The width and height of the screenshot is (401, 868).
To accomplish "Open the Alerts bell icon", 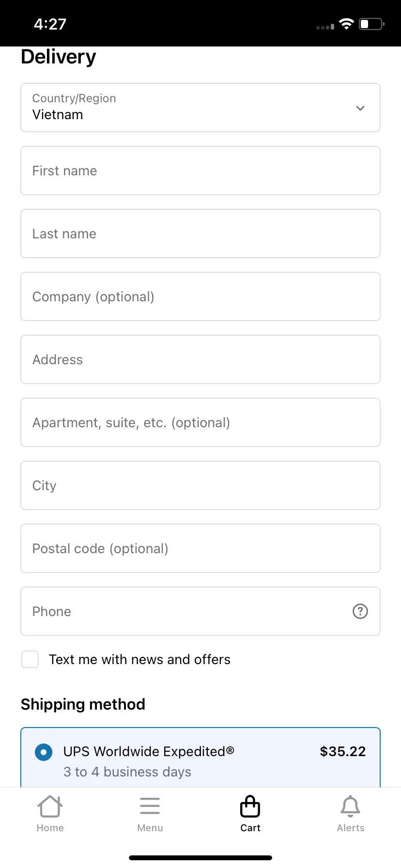I will 351,806.
